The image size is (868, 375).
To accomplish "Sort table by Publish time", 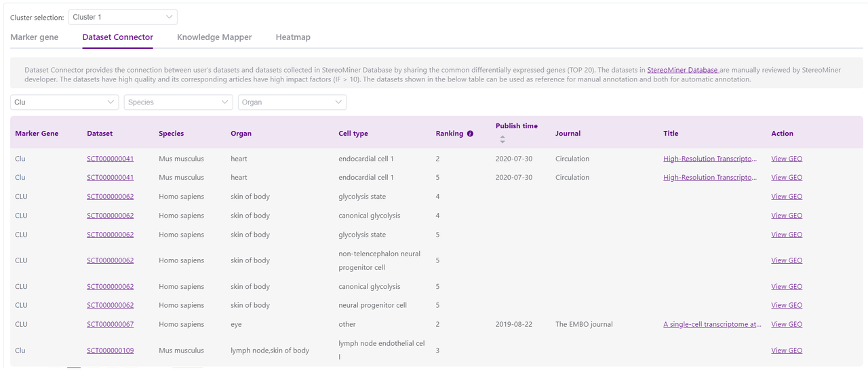I will [502, 139].
